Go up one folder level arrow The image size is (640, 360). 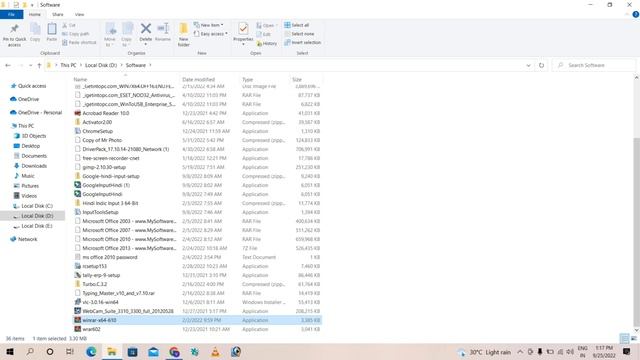[x=39, y=65]
